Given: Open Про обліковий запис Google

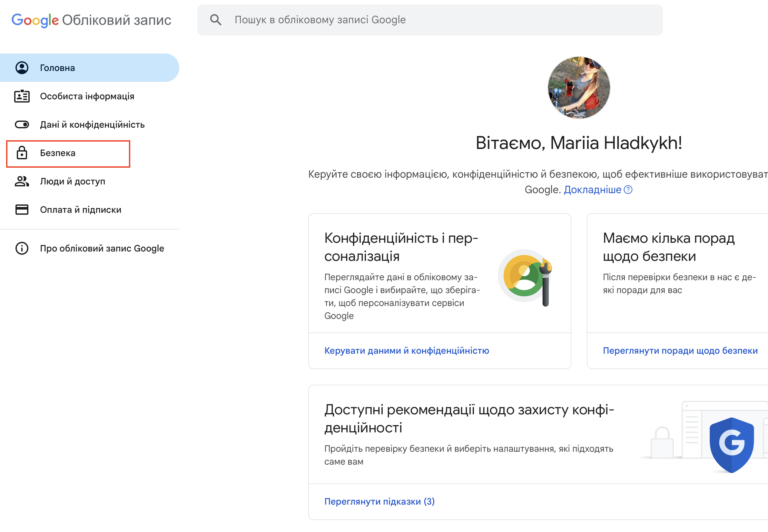Looking at the screenshot, I should click(x=102, y=248).
